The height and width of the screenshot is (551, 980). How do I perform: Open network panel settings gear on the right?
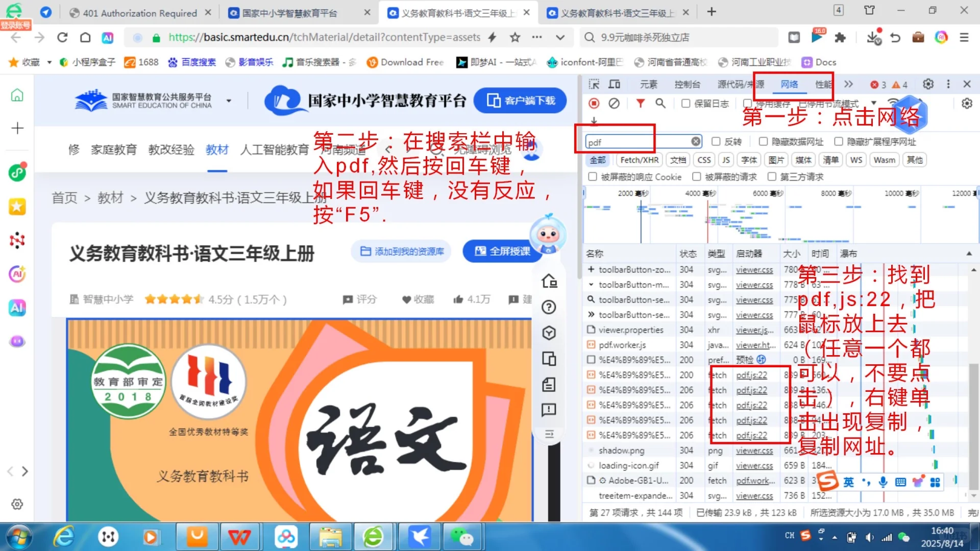click(x=967, y=104)
